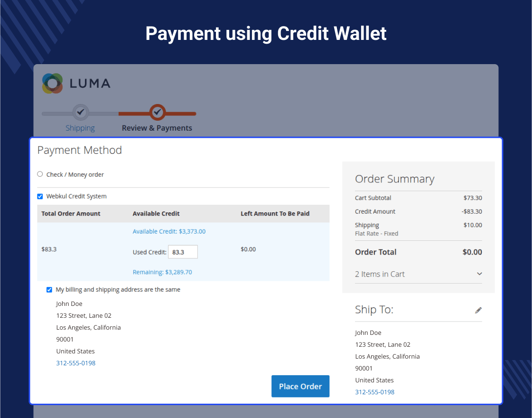Viewport: 532px width, 418px height.
Task: Click Available Credit: $3,373.00 text
Action: pos(169,231)
